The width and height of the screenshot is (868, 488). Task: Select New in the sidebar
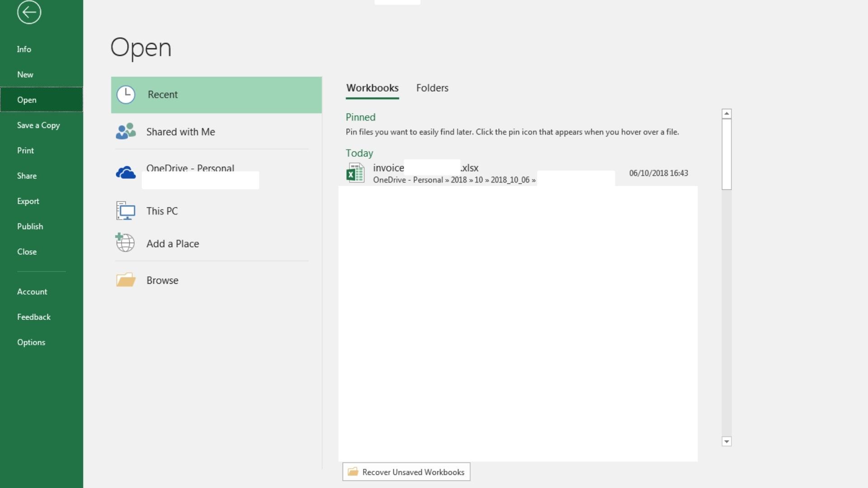(42, 75)
